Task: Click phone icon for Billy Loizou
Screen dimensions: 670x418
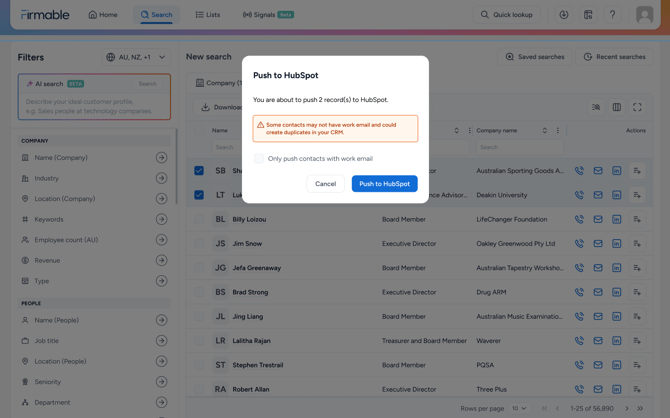Action: [579, 219]
